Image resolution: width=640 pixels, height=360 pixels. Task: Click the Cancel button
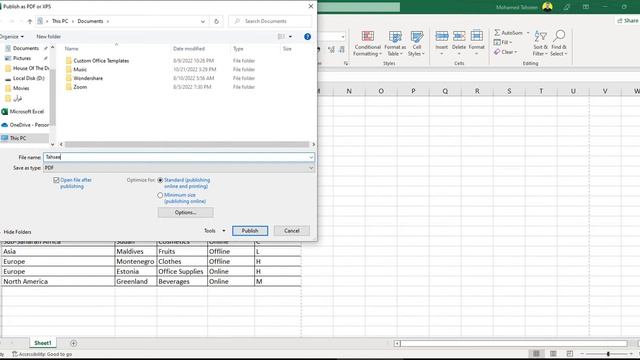click(x=292, y=231)
